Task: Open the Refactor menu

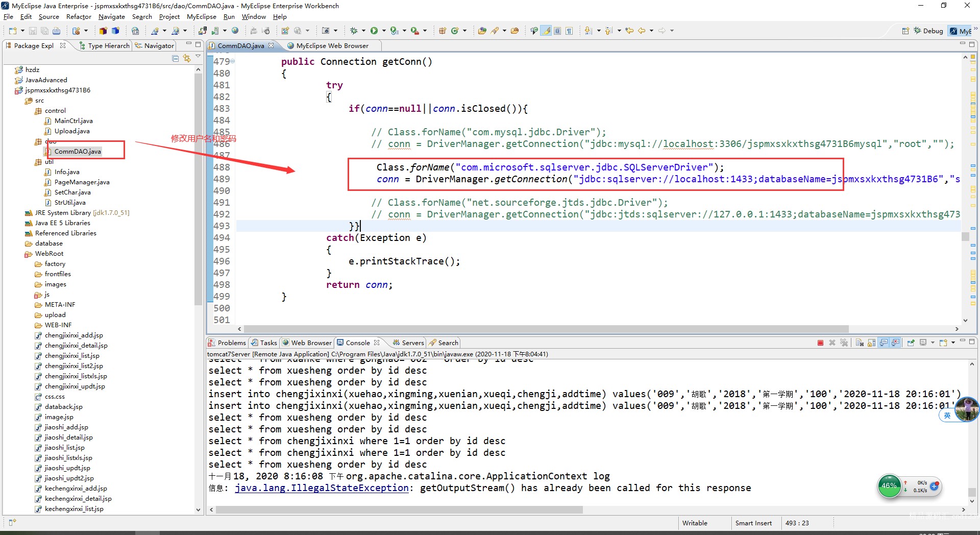Action: click(x=79, y=16)
